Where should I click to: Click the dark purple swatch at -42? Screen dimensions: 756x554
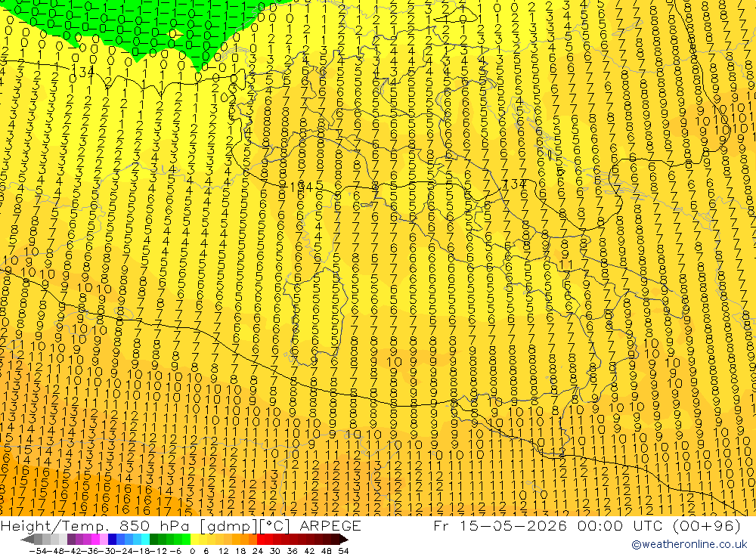pos(71,539)
